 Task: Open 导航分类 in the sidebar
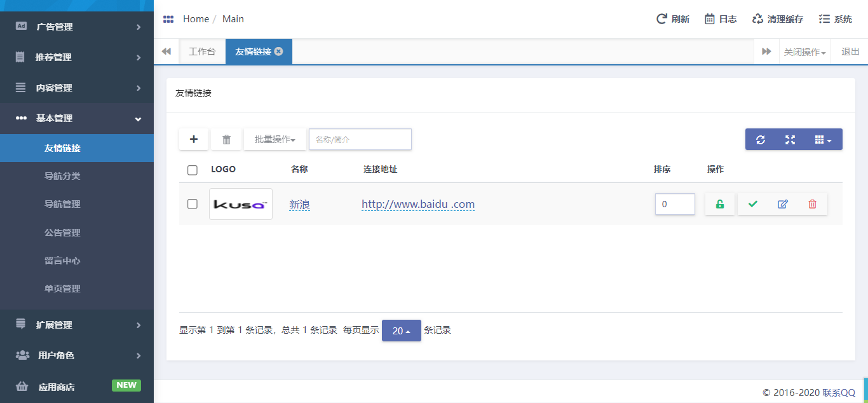coord(62,176)
